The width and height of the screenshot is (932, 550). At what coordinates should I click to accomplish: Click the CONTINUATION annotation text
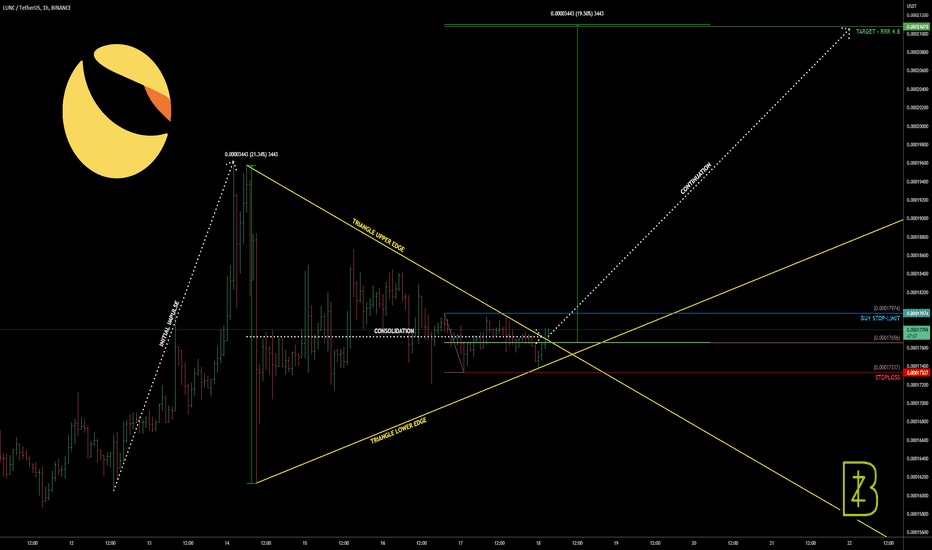695,178
